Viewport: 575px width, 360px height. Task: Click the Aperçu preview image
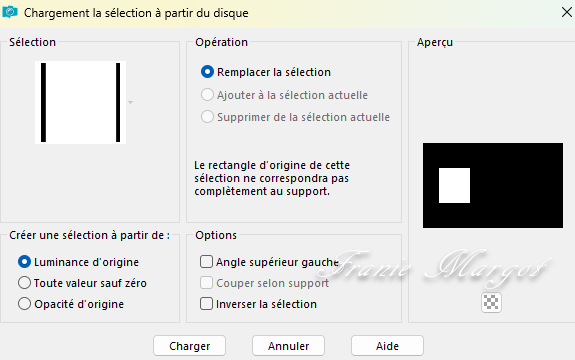[x=493, y=185]
